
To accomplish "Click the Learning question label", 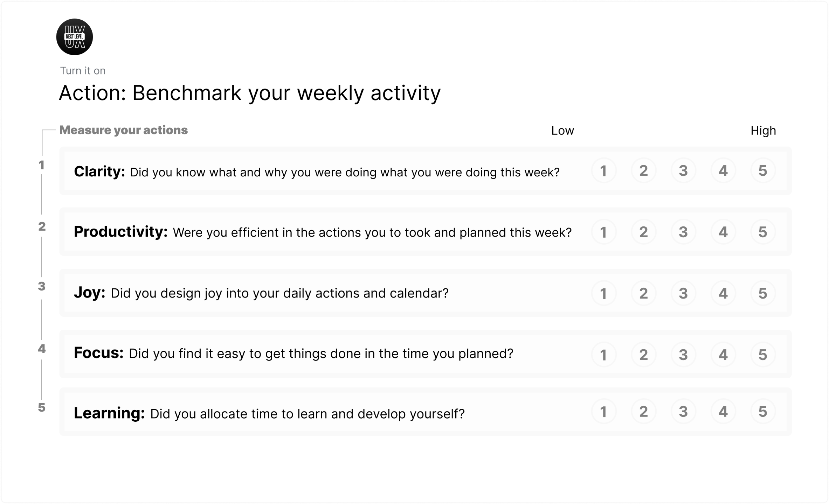I will (x=109, y=413).
